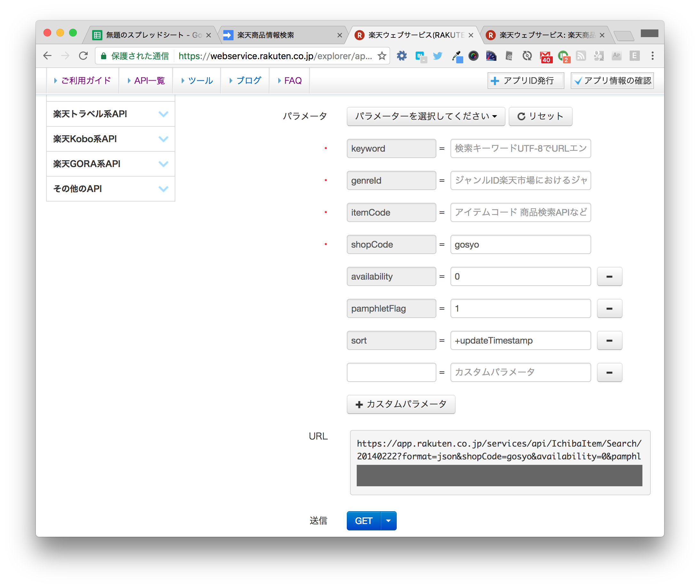Open the speedometer page speed extension

pos(491,56)
